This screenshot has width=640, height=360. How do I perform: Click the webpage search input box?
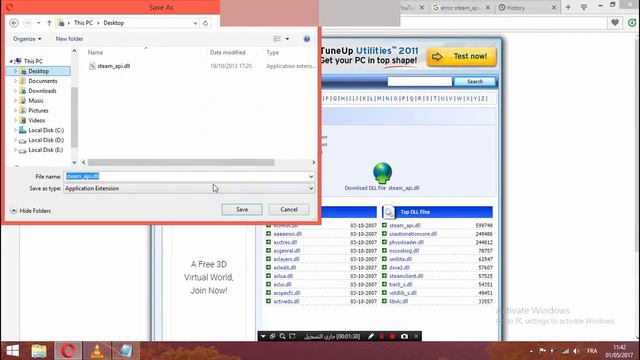[420, 81]
